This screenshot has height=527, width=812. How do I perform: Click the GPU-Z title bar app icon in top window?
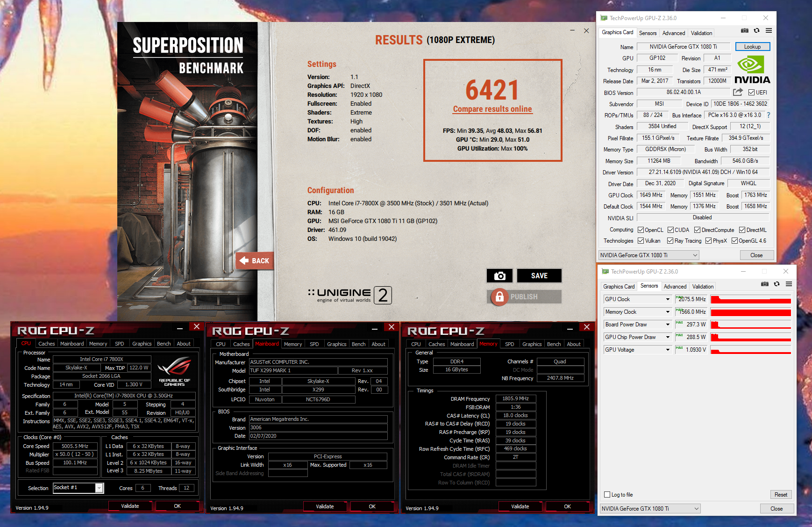point(604,18)
